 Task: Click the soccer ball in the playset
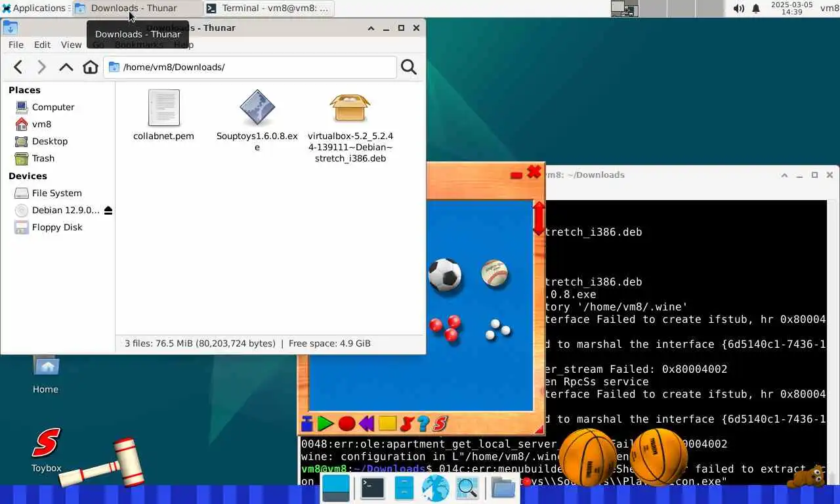click(x=445, y=275)
